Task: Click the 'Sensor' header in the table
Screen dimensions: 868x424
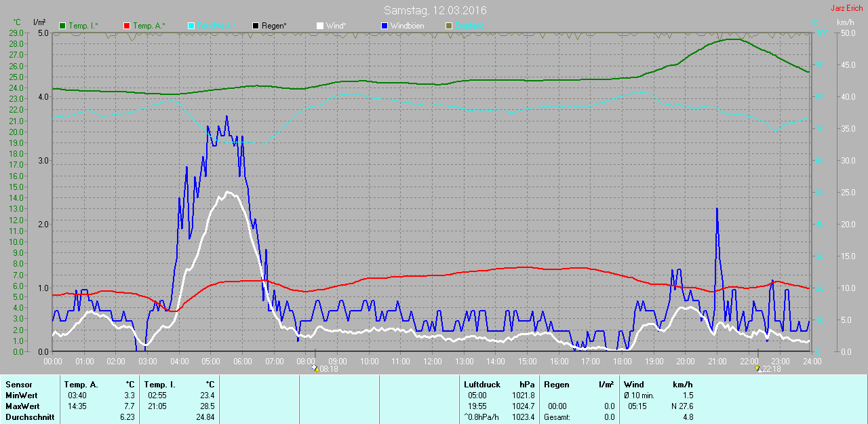Action: click(18, 385)
